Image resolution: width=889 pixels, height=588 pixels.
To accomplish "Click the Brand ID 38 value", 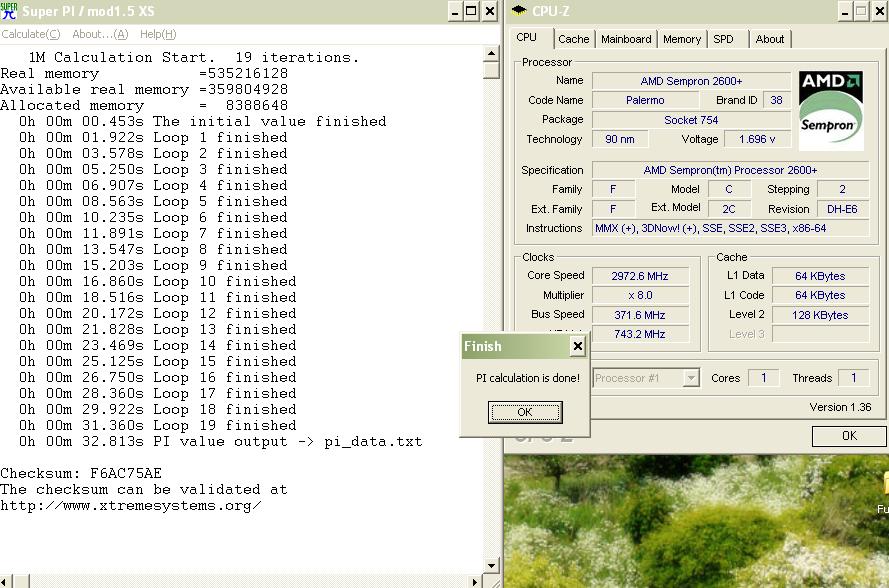I will pyautogui.click(x=776, y=100).
